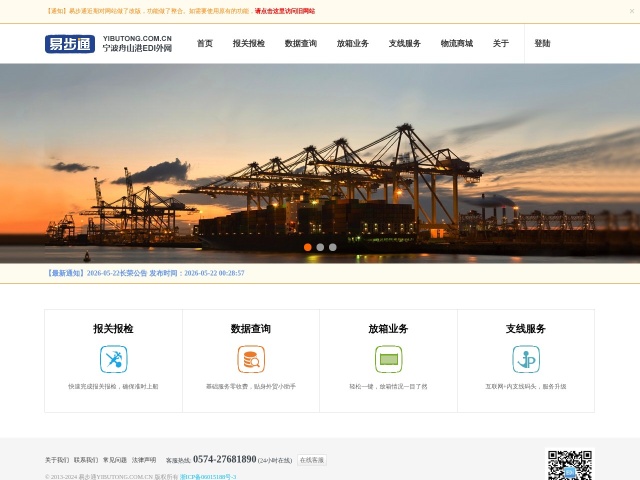Click the 易步通 logo
Viewport: 640px width, 480px height.
point(70,44)
